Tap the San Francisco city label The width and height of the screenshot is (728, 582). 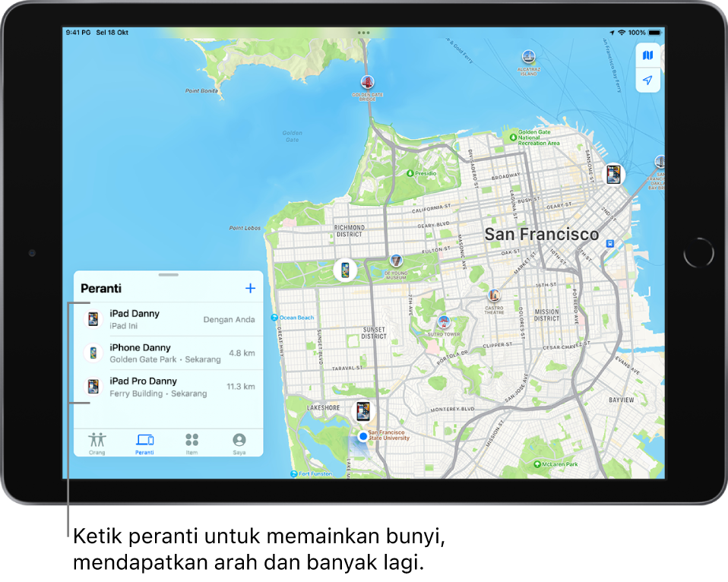coord(542,234)
